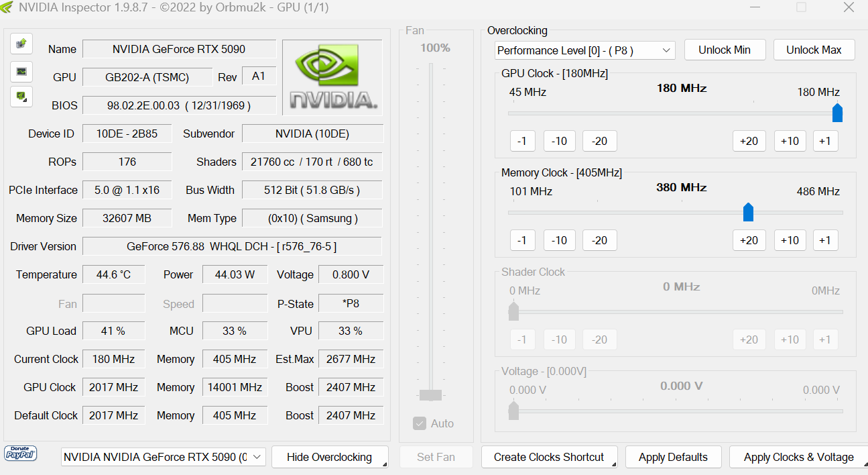This screenshot has height=475, width=868.
Task: Click Voltage value 0.800 V
Action: [351, 274]
